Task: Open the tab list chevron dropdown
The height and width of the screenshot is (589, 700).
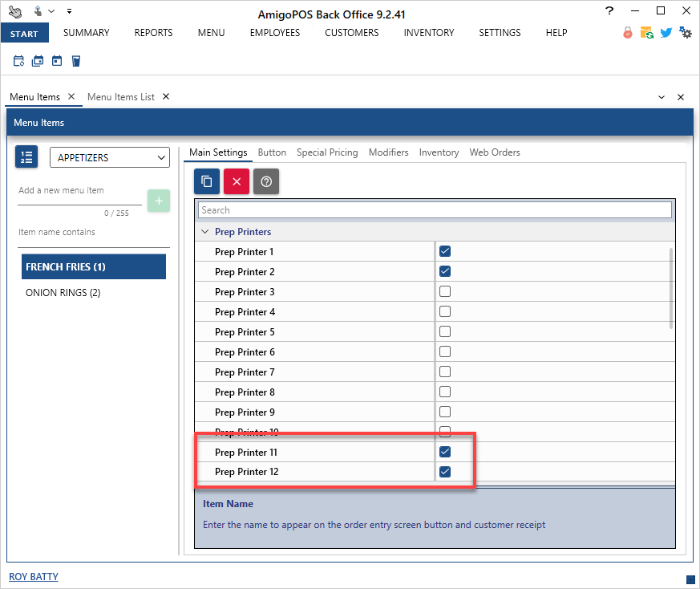Action: pos(662,97)
